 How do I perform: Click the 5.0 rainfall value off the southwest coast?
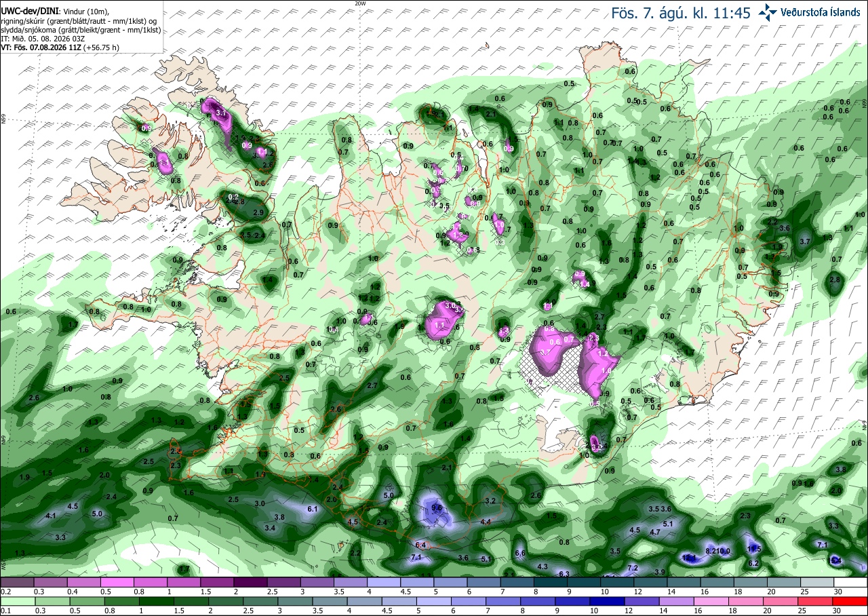pos(96,514)
